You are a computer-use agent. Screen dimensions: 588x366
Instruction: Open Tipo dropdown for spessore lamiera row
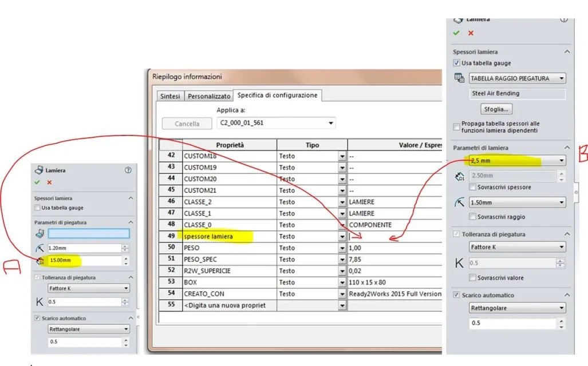point(342,236)
